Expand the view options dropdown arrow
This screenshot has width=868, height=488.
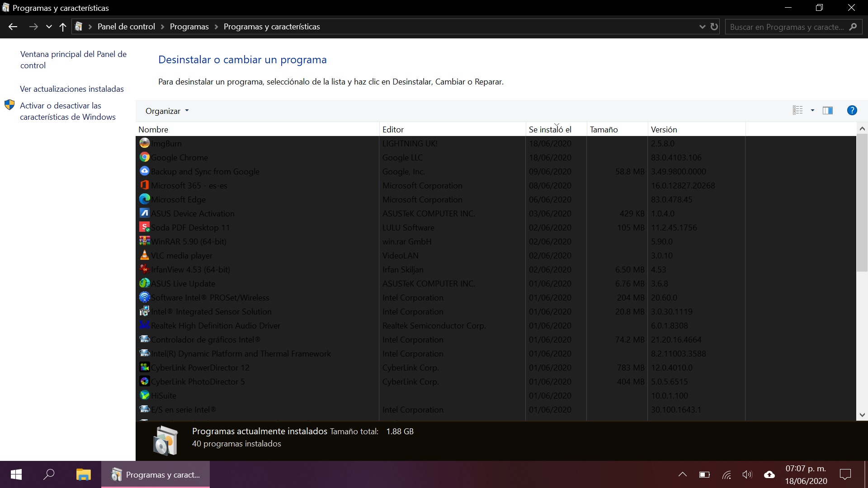[812, 110]
